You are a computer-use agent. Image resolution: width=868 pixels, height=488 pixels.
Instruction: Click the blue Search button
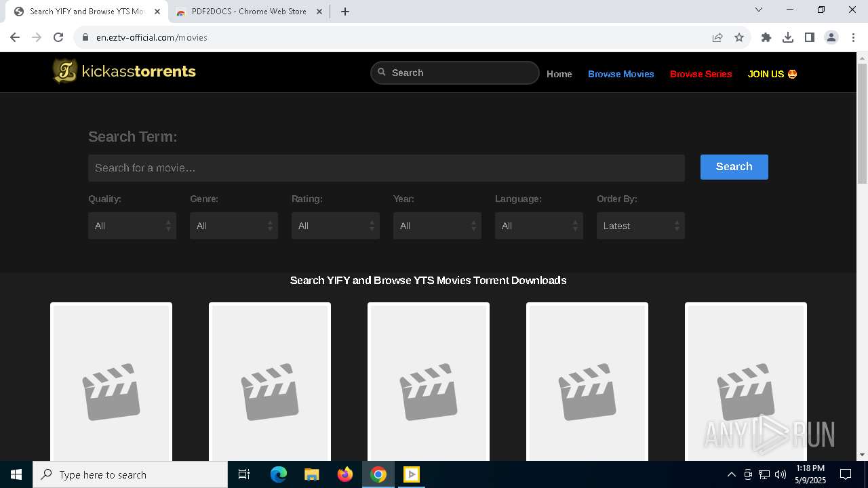tap(734, 167)
